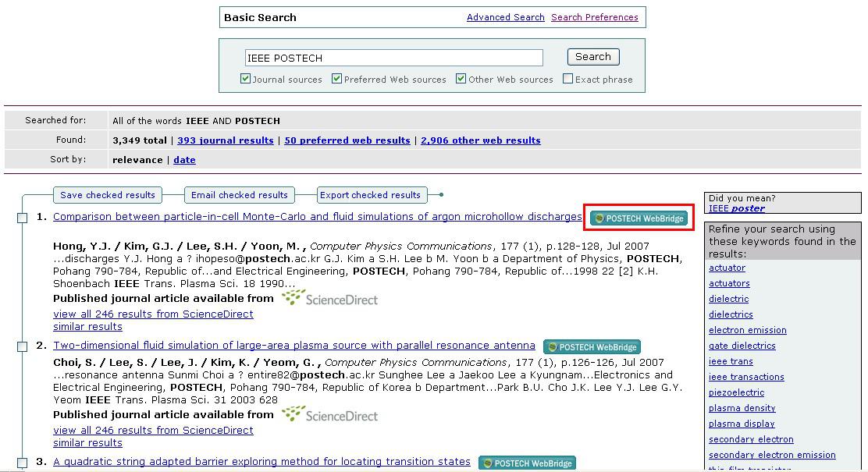The width and height of the screenshot is (868, 472).
Task: Refine the search with keyword ieee transactions
Action: click(x=746, y=377)
